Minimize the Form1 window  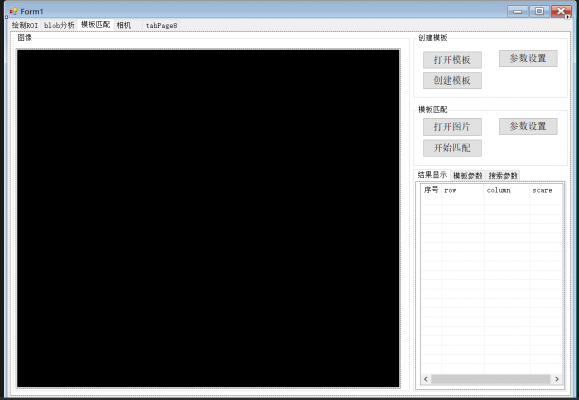click(x=518, y=11)
